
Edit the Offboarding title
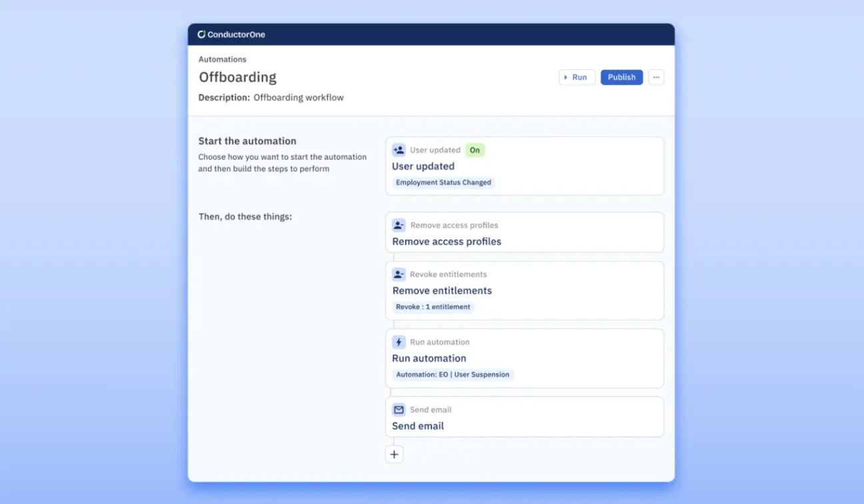(x=237, y=77)
